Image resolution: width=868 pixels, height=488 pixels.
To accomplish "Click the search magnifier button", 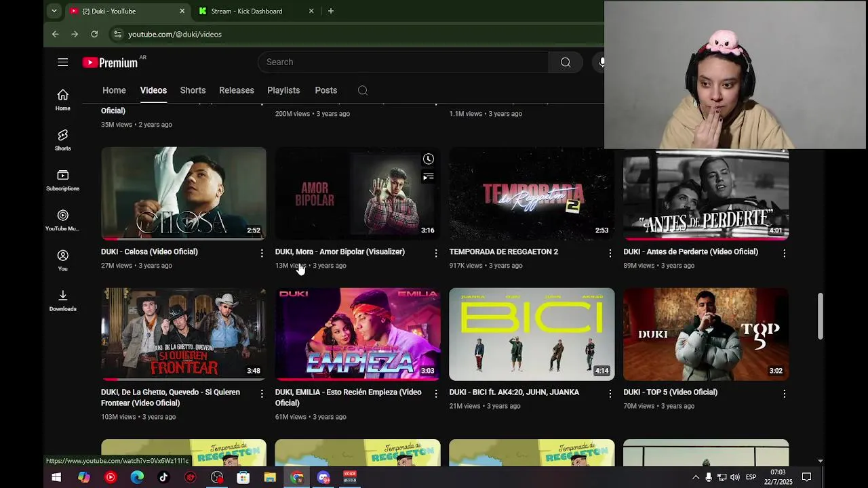I will pyautogui.click(x=566, y=62).
